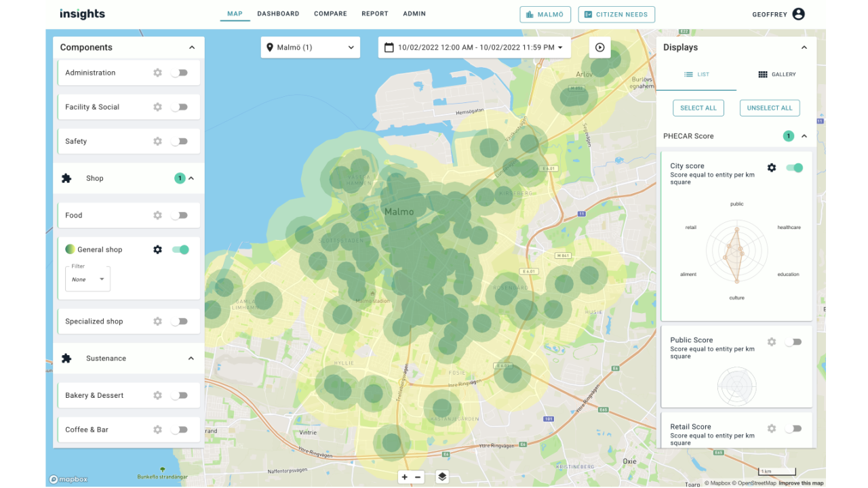868x488 pixels.
Task: Zoom in with the plus icon
Action: 405,477
